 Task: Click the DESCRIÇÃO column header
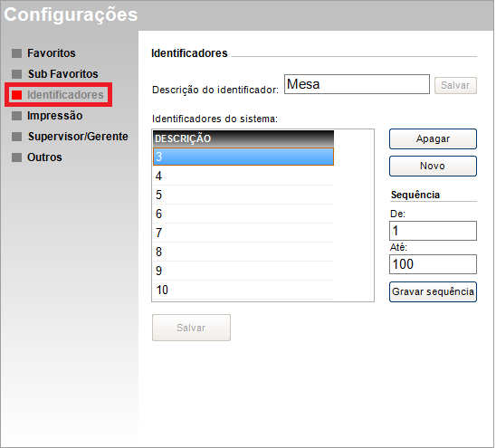(x=243, y=138)
